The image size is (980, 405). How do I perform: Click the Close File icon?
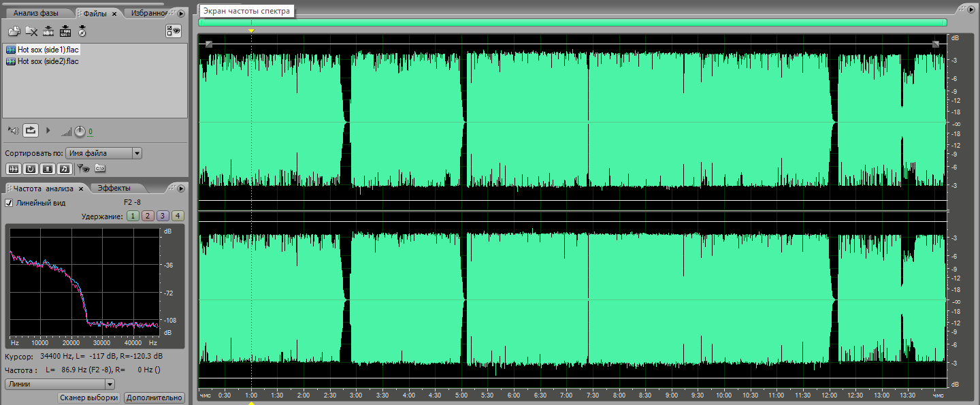pyautogui.click(x=31, y=31)
